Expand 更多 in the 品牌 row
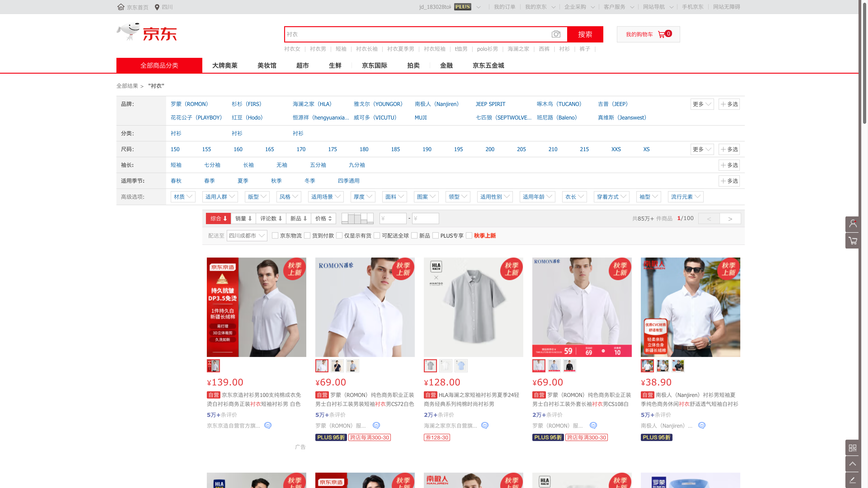The height and width of the screenshot is (488, 868). (702, 104)
